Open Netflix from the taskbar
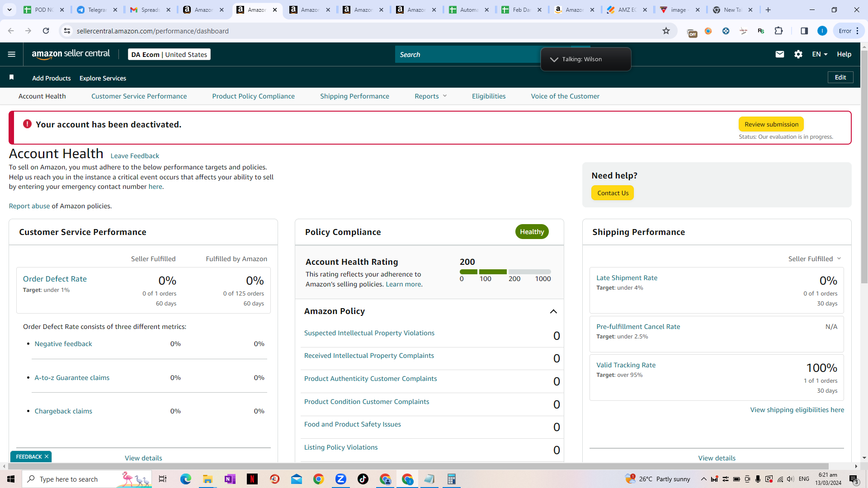Image resolution: width=868 pixels, height=488 pixels. (252, 479)
